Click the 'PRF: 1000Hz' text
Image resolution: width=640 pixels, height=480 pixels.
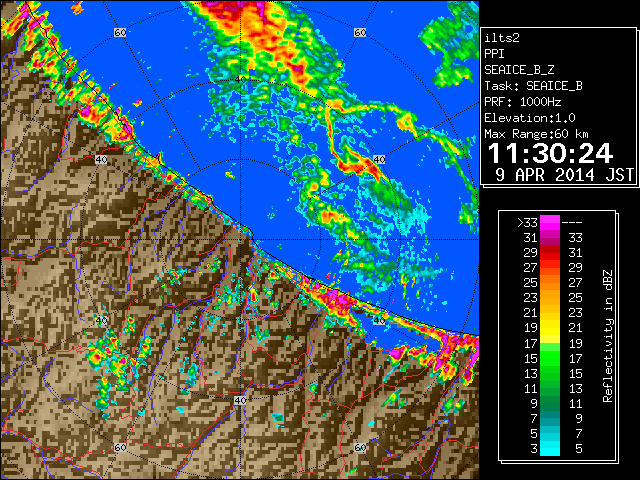point(522,102)
